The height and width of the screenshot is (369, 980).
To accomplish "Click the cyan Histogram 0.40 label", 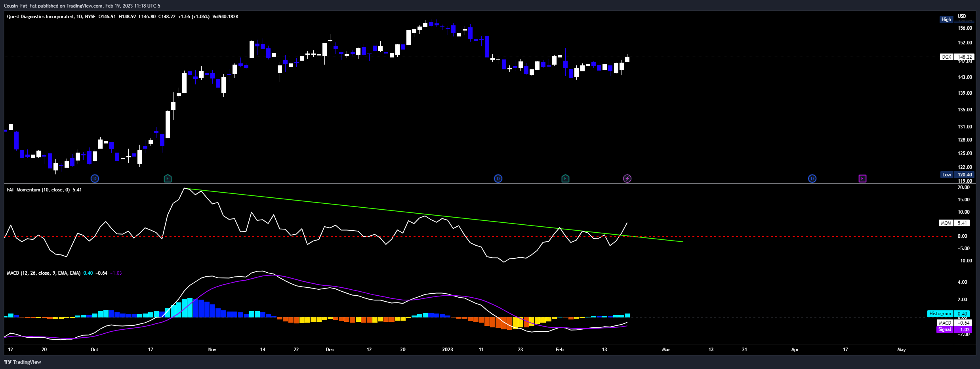I will [948, 314].
